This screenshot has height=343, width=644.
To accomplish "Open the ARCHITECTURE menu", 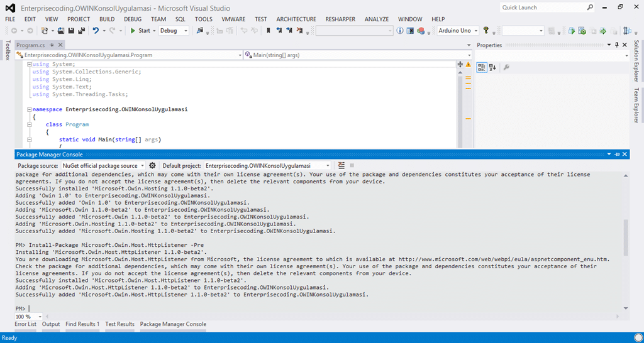I will point(296,19).
